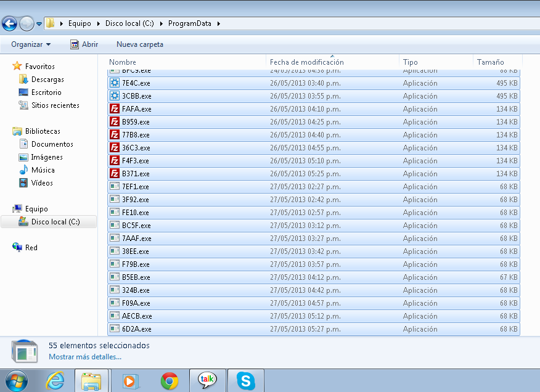
Task: Click application icon of BC5F.exe
Action: point(114,225)
